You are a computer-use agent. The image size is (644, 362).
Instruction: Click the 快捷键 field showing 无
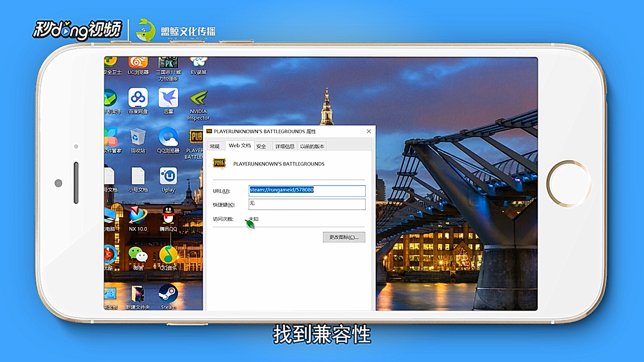(x=307, y=204)
